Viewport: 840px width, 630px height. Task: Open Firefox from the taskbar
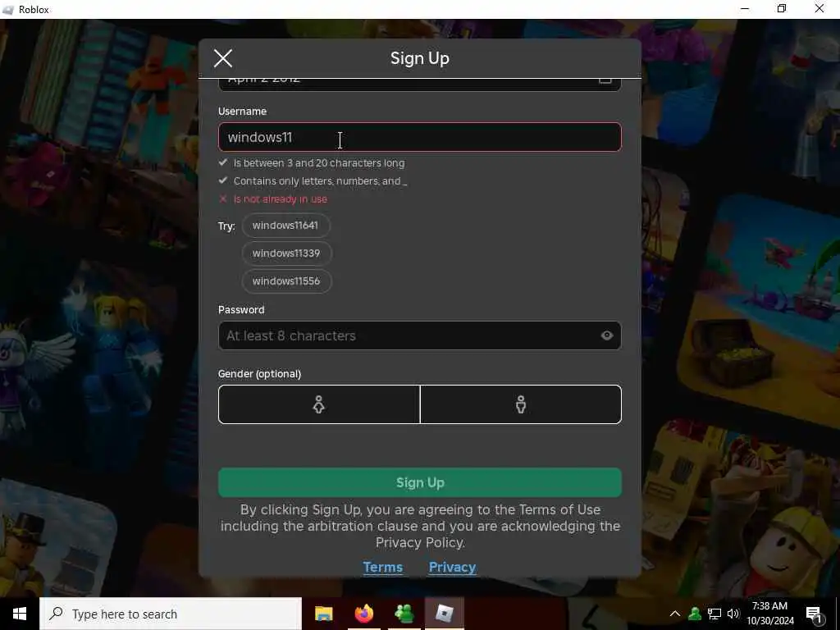(363, 614)
